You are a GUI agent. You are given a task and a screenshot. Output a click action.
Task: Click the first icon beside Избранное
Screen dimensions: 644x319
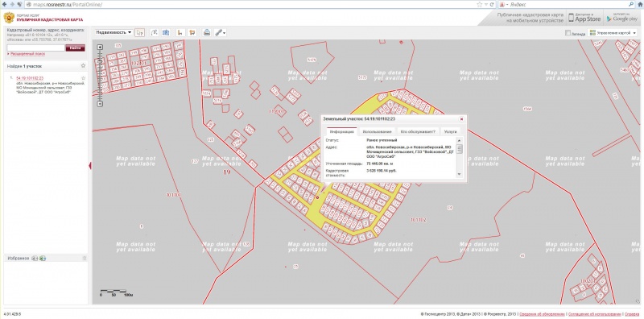35,258
